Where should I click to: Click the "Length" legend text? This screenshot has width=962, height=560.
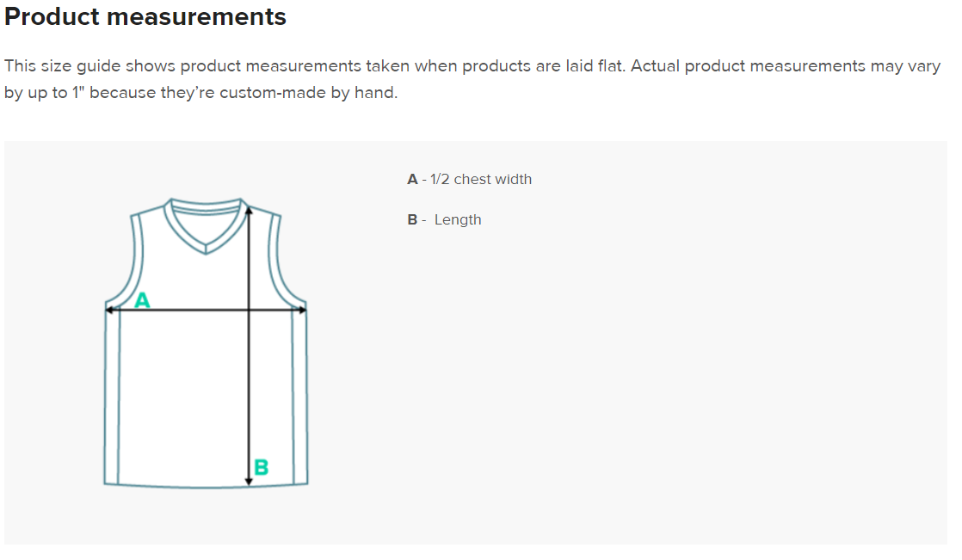[458, 219]
